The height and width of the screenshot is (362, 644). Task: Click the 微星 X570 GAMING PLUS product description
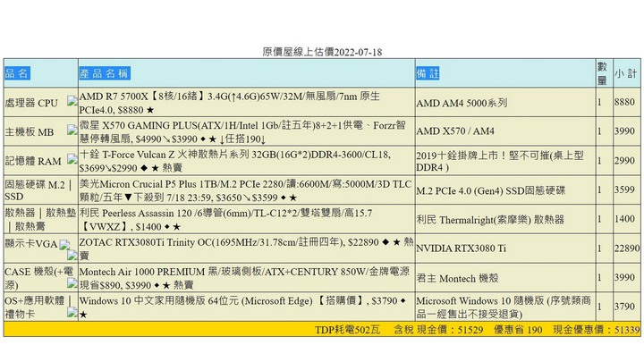click(242, 132)
